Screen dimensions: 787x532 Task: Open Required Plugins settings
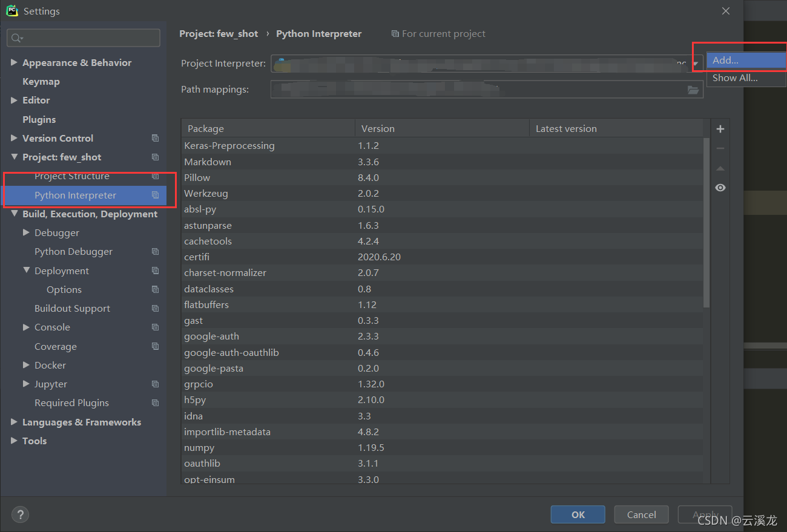(x=71, y=402)
